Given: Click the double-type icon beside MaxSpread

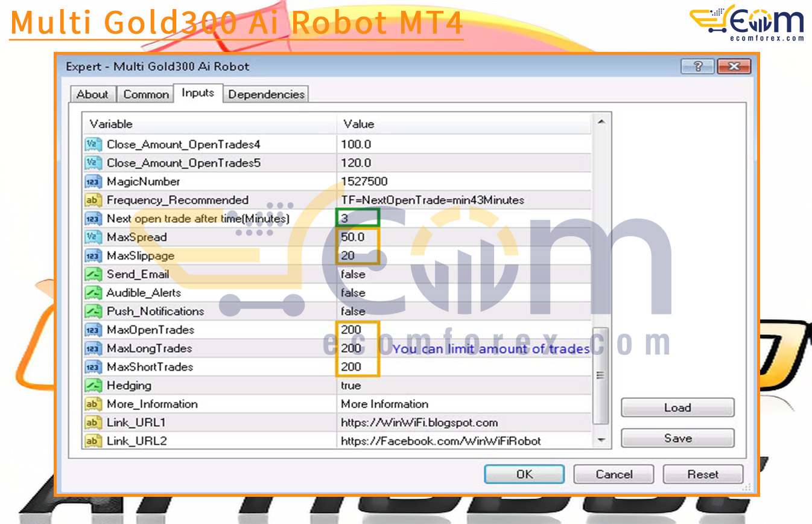Looking at the screenshot, I should [x=93, y=237].
